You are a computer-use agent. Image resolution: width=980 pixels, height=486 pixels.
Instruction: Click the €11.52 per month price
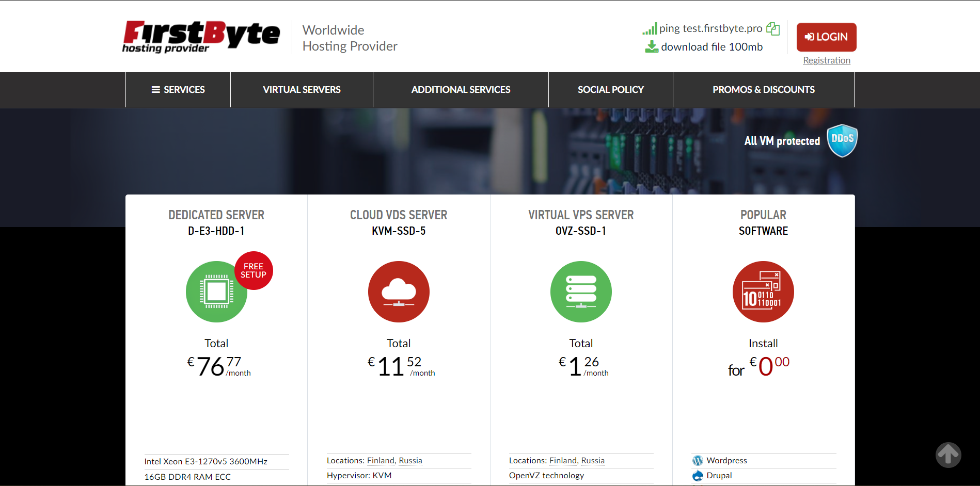(401, 366)
